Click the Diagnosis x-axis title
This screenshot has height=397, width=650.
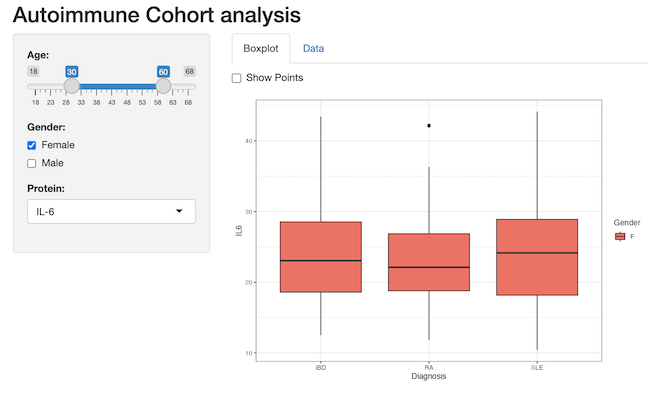[429, 376]
